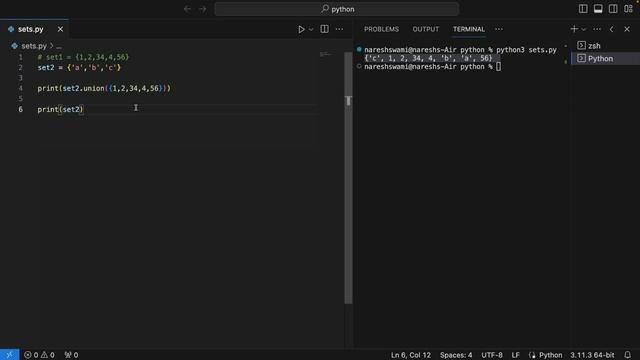The height and width of the screenshot is (360, 640).
Task: Show more panel tabs ellipsis
Action: (499, 29)
